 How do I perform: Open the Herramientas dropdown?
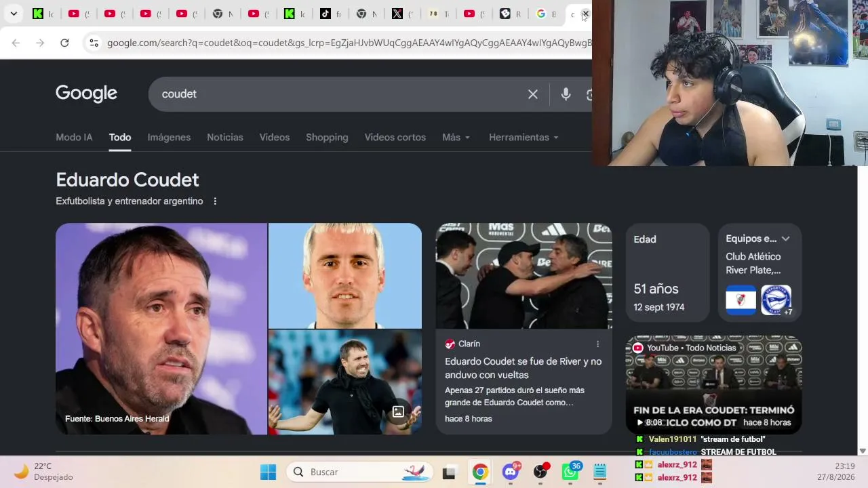coord(524,137)
